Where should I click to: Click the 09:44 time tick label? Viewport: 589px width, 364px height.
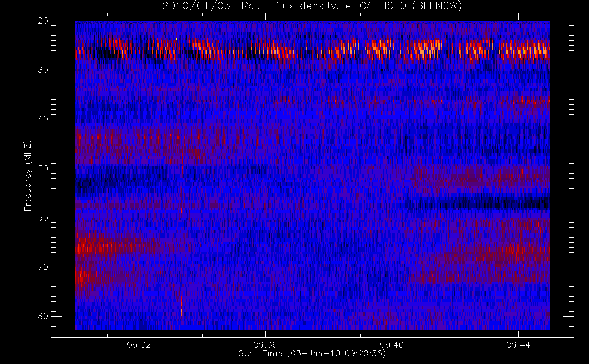(x=518, y=345)
